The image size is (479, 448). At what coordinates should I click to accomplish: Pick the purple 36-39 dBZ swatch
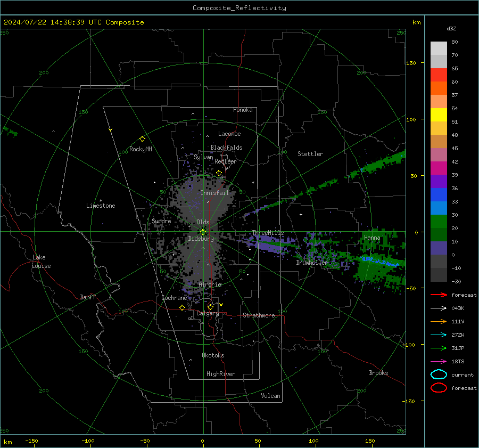[x=439, y=182]
